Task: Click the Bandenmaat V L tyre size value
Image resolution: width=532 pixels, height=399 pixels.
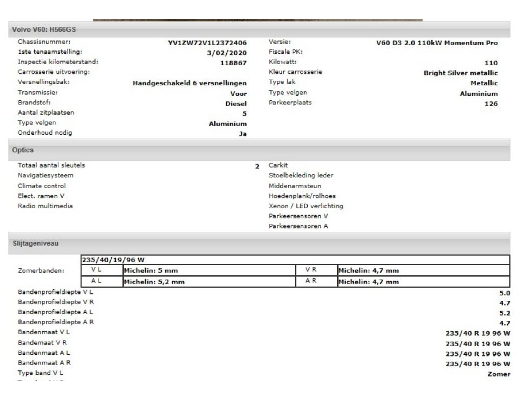Action: click(478, 333)
